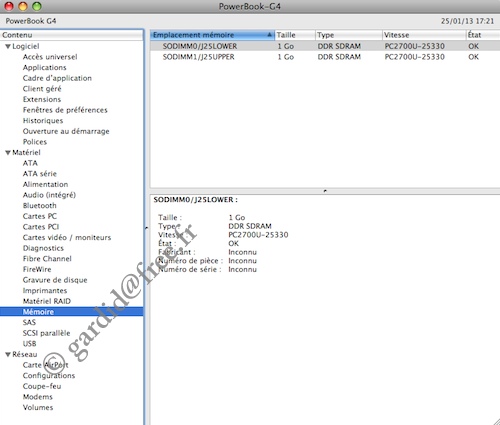
Task: Click the PC2700U-25330 speed detail value
Action: [258, 235]
